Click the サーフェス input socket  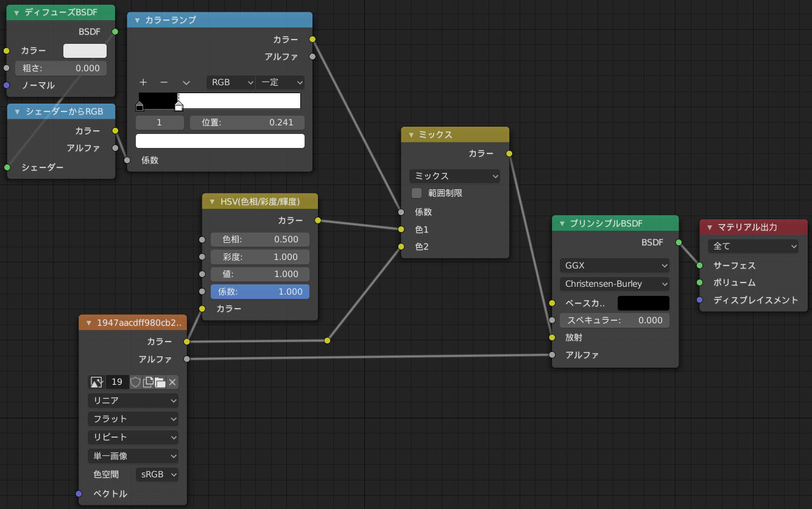tap(700, 265)
